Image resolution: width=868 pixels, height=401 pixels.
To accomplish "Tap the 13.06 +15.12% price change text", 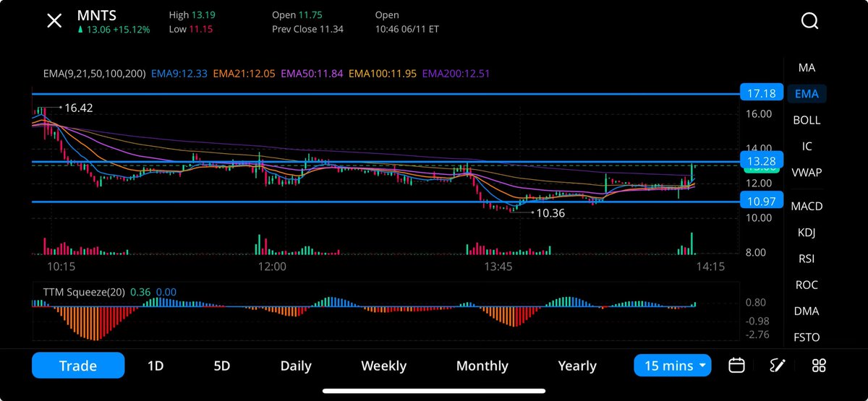I will (114, 30).
